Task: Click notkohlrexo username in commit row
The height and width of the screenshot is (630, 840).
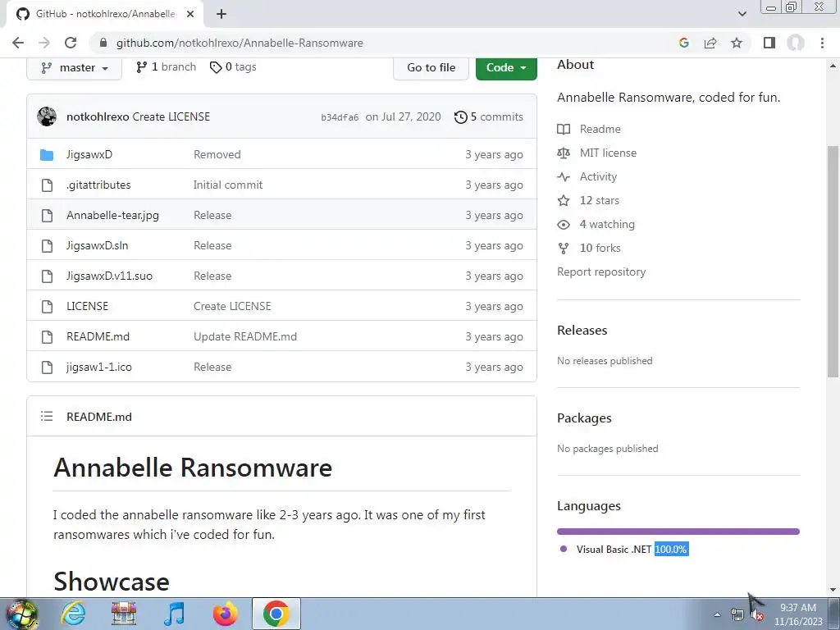Action: coord(98,116)
